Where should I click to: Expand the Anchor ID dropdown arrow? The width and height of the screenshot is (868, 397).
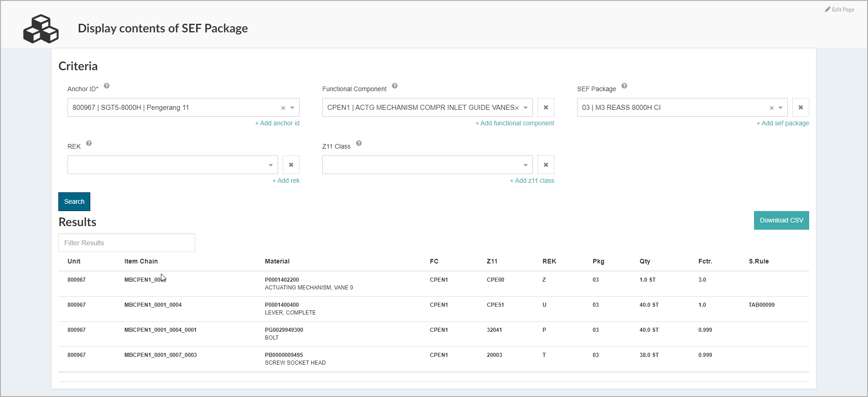292,108
